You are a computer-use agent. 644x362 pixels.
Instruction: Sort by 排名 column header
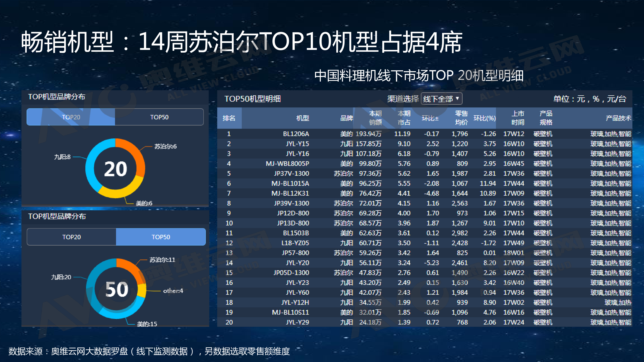(x=229, y=118)
